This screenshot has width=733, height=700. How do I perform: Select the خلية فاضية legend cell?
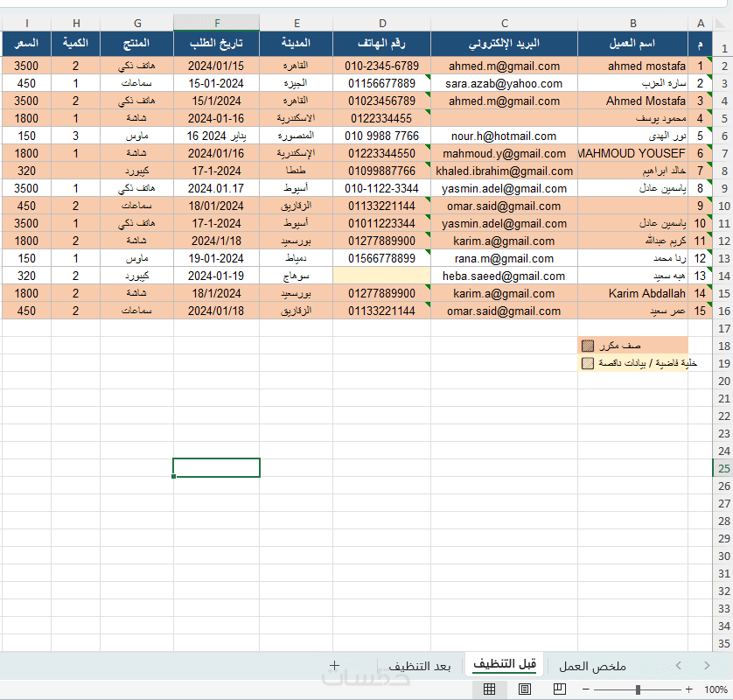point(633,363)
